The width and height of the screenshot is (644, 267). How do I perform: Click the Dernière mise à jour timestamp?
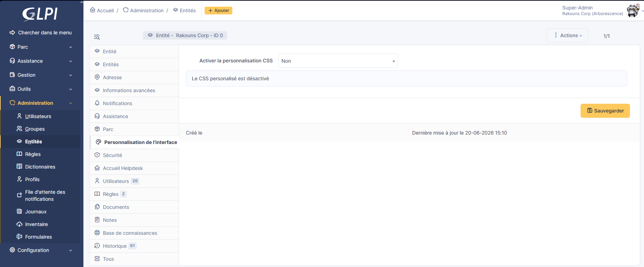[x=459, y=133]
